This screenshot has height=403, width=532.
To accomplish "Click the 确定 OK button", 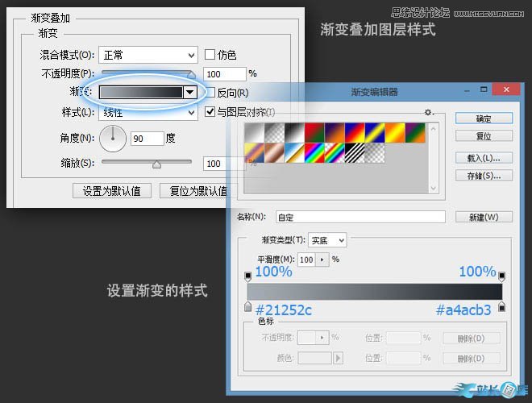I will tap(483, 118).
